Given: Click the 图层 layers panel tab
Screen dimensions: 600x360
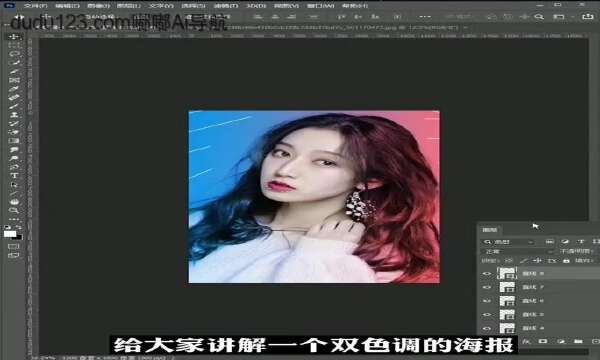Looking at the screenshot, I should pyautogui.click(x=489, y=230).
